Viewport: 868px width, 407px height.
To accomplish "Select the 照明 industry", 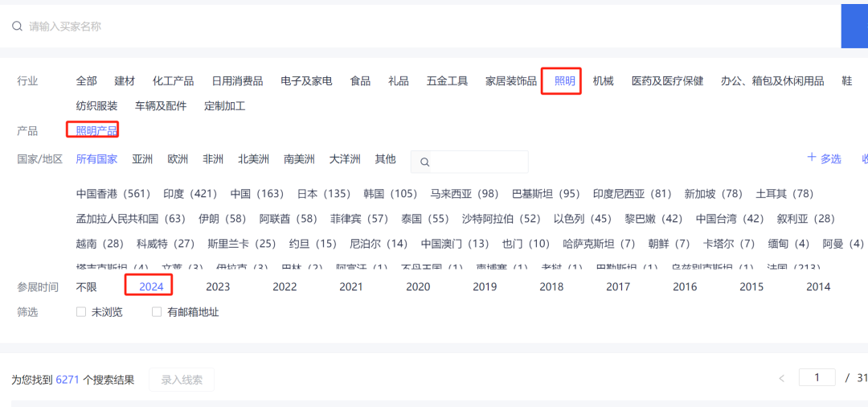I will tap(565, 81).
